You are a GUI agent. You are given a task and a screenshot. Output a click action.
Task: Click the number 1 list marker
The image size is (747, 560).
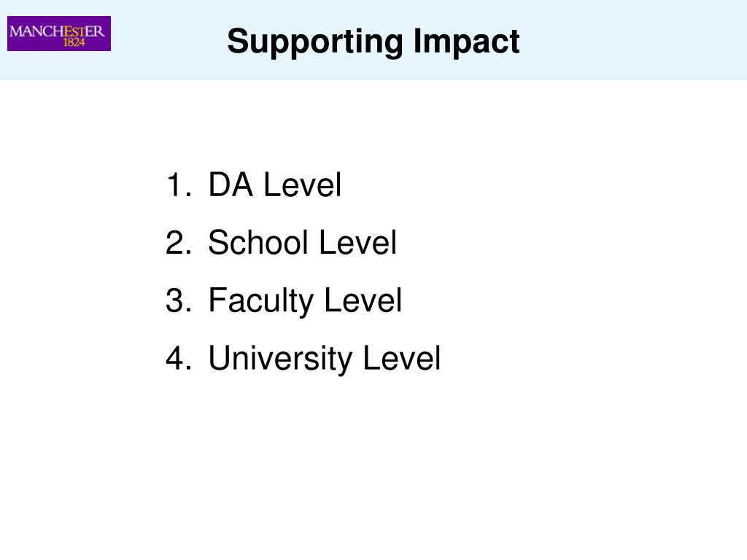[x=179, y=184]
